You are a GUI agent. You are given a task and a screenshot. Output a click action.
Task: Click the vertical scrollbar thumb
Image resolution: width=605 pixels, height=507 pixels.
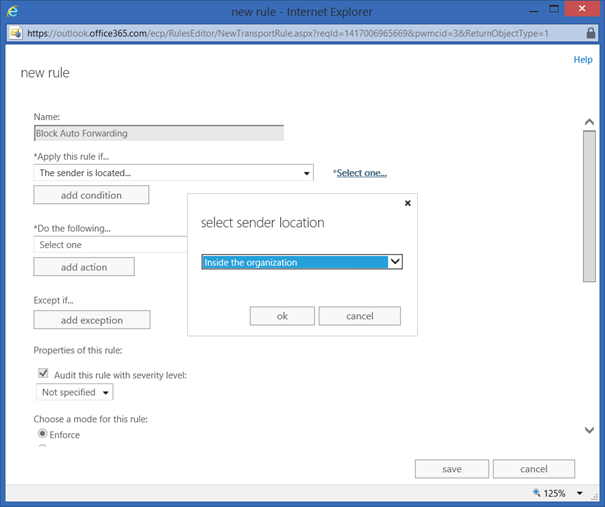(589, 205)
